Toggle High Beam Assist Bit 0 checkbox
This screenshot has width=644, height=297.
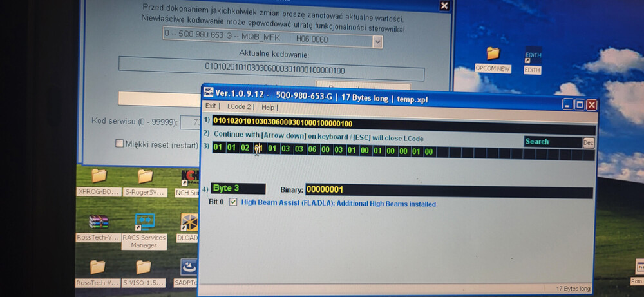coord(233,202)
